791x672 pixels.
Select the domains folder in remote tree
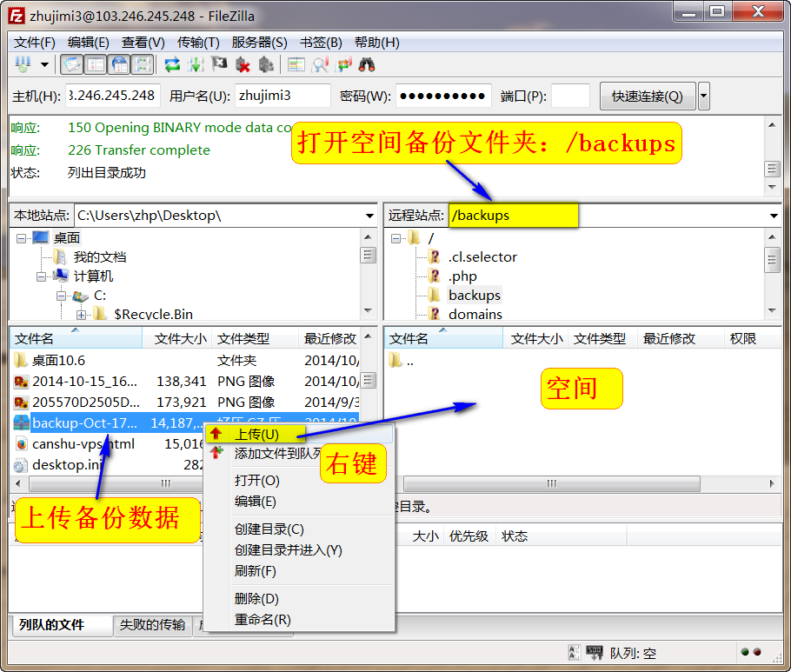pos(475,315)
